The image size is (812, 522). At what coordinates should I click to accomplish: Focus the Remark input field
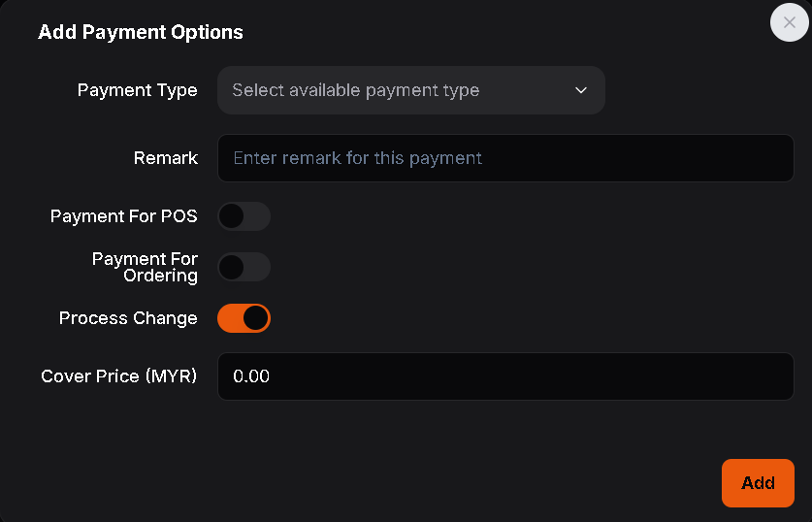[x=505, y=158]
